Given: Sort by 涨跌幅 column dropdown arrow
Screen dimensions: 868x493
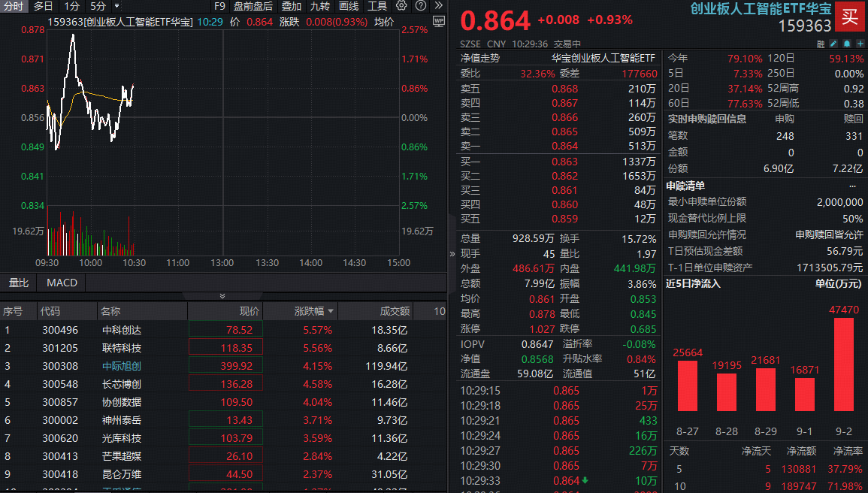Looking at the screenshot, I should (330, 311).
